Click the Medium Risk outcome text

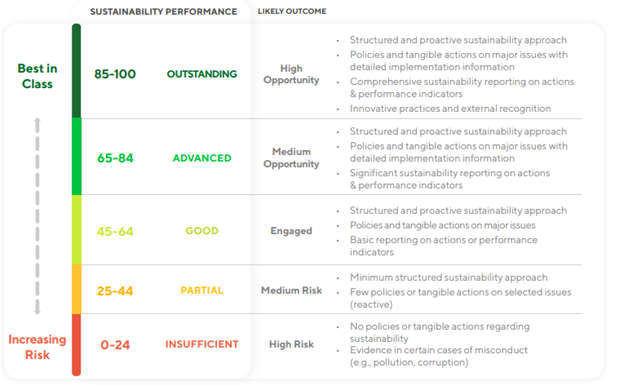(291, 291)
